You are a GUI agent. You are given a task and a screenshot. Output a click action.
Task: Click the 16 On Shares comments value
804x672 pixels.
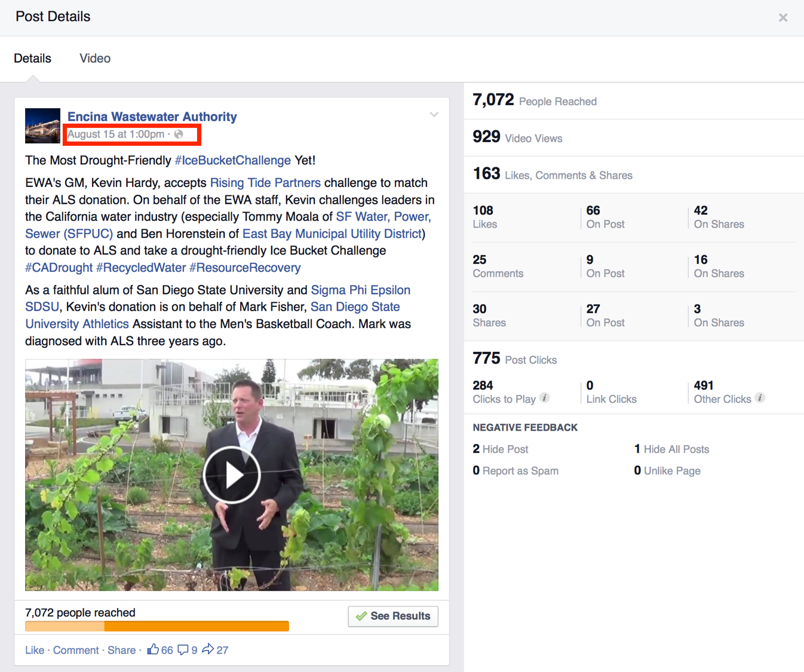pyautogui.click(x=719, y=266)
